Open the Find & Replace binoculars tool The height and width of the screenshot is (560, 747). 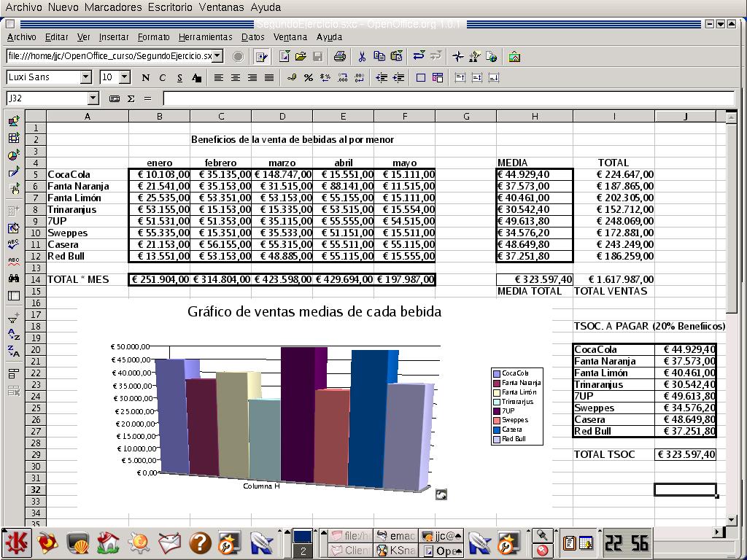[x=13, y=279]
